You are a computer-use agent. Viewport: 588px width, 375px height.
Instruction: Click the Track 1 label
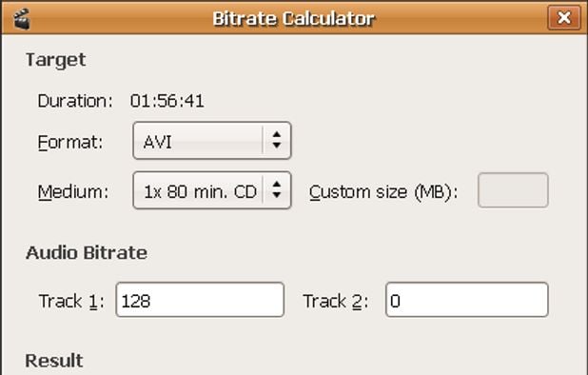point(71,301)
